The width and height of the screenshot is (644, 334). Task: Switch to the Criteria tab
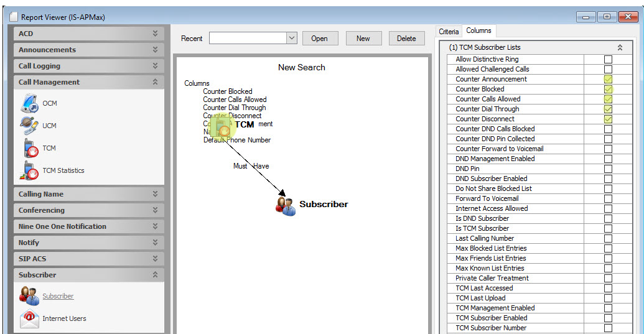point(449,31)
